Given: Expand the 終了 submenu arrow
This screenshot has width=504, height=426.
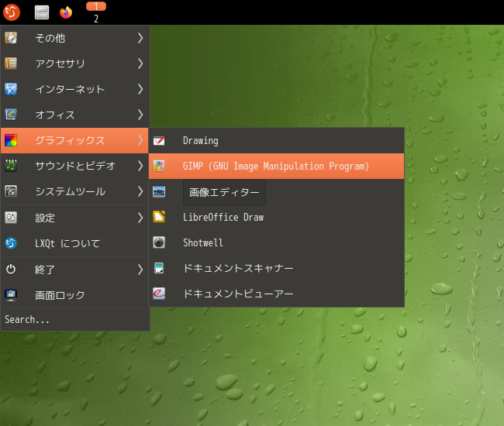Looking at the screenshot, I should pyautogui.click(x=140, y=270).
